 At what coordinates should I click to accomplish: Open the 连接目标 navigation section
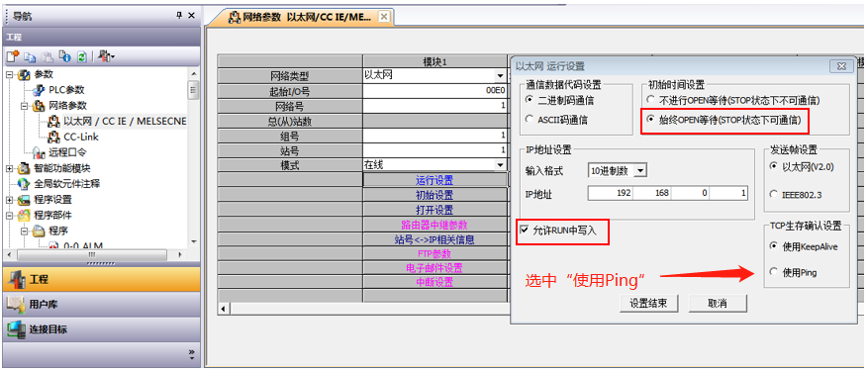coord(100,329)
